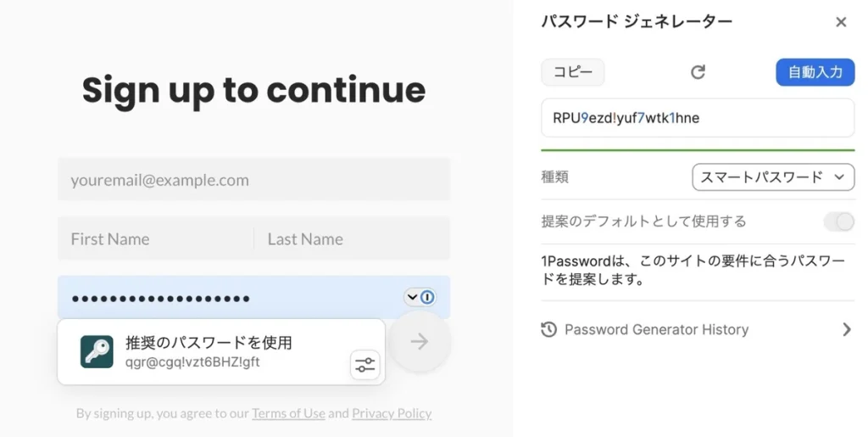This screenshot has height=437, width=868.
Task: Open the Privacy Policy link
Action: pos(392,413)
